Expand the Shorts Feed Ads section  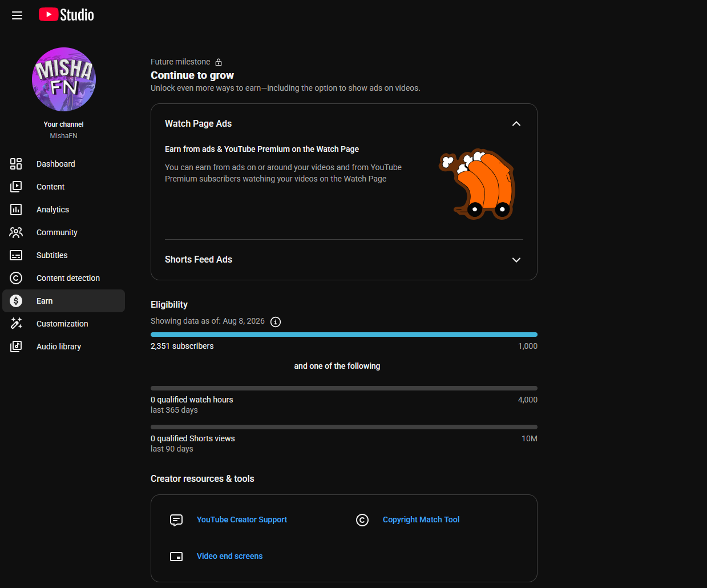(x=516, y=260)
